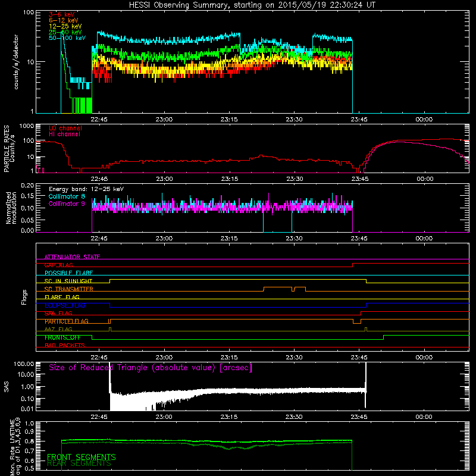
Task: Click 23:30 tick label under modulation panel
Action: click(294, 239)
